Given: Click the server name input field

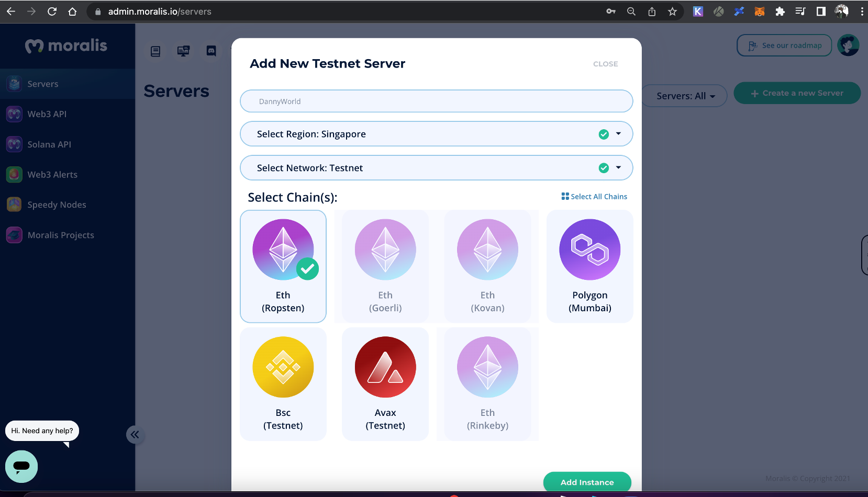Looking at the screenshot, I should click(437, 101).
